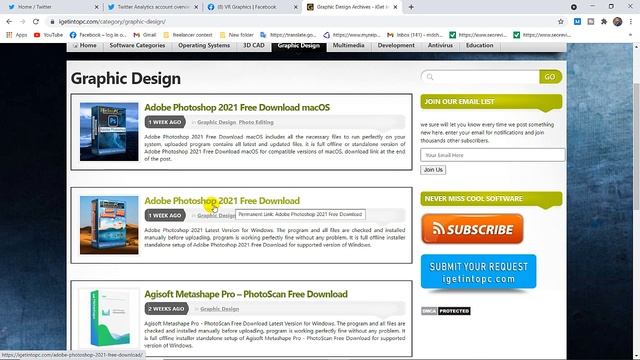Click Agisoft Metashape Pro box thumbnail
This screenshot has width=640, height=360.
click(x=109, y=318)
